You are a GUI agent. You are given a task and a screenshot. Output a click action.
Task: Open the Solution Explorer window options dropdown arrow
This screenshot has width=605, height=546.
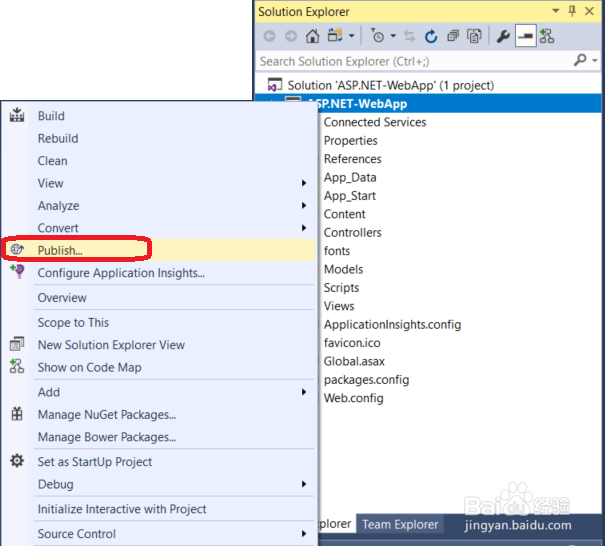[x=556, y=11]
